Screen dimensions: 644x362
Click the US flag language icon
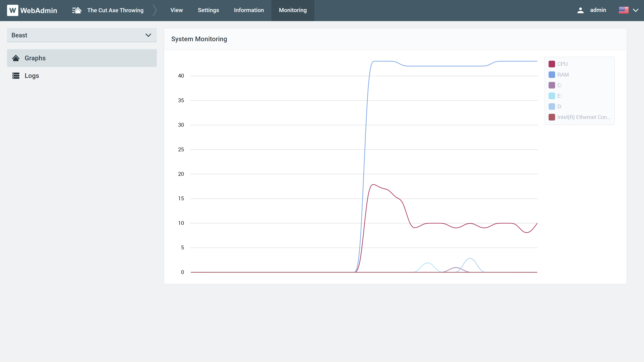point(624,10)
